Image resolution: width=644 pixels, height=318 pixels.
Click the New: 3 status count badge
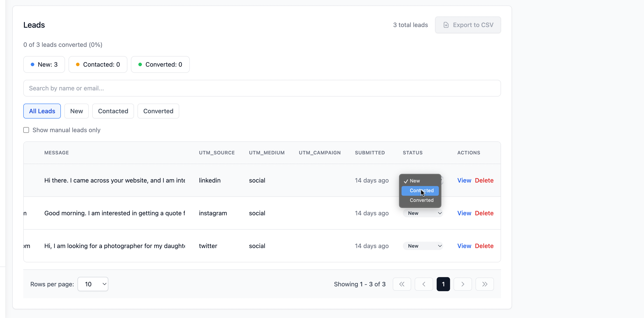(x=44, y=64)
